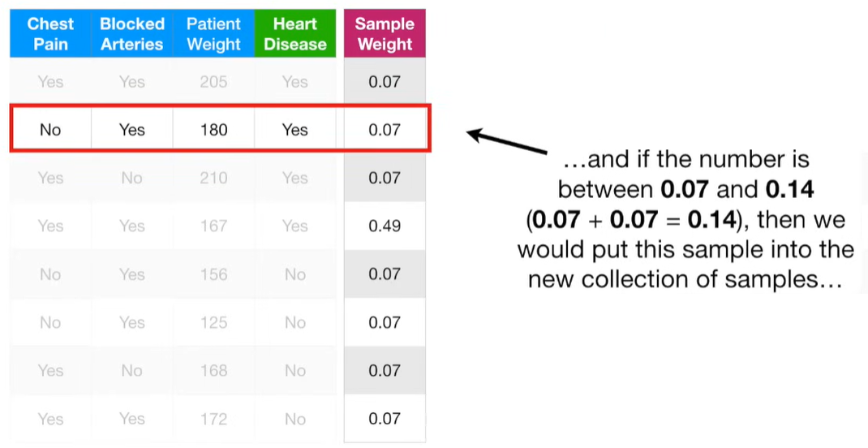Viewport: 868px width, 448px height.
Task: Click the Chest Pain column header
Action: [x=50, y=33]
